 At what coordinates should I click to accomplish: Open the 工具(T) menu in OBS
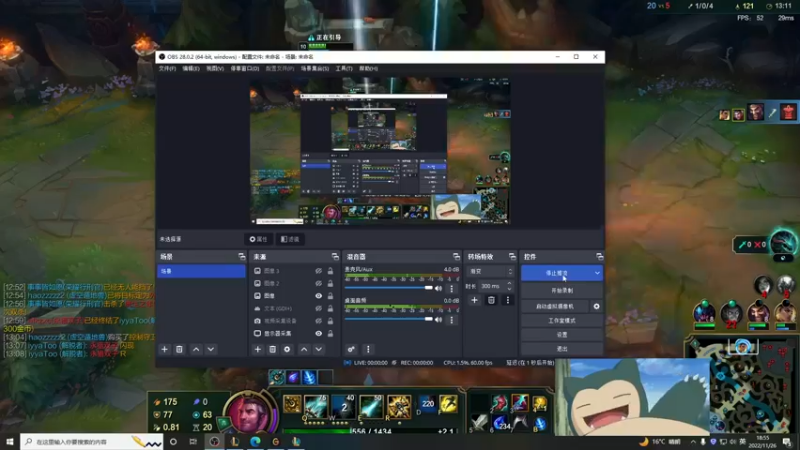click(344, 68)
